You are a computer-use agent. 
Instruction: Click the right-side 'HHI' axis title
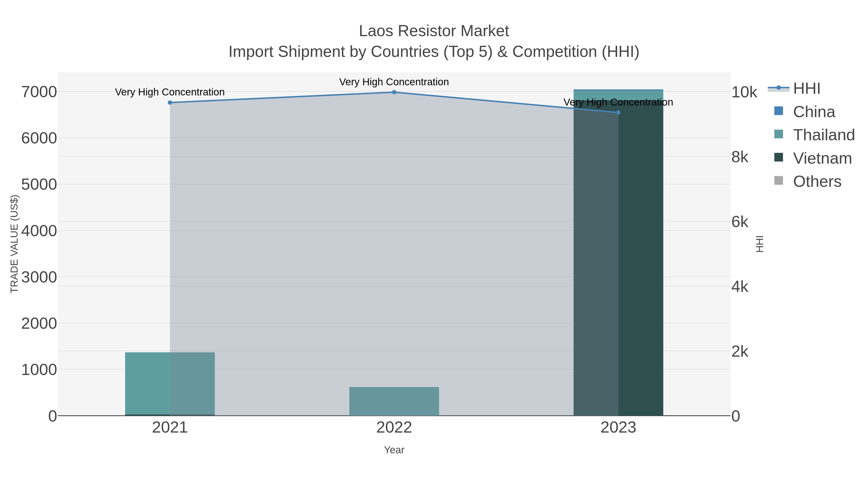(x=759, y=244)
